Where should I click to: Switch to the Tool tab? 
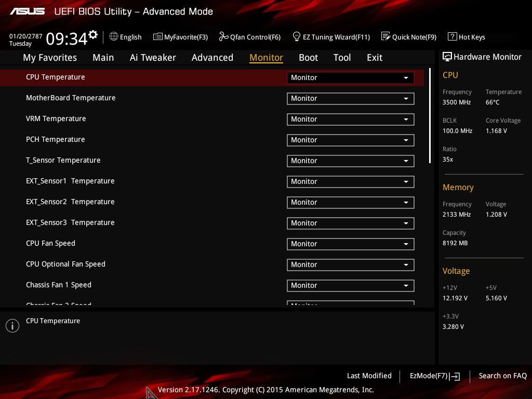pyautogui.click(x=342, y=58)
